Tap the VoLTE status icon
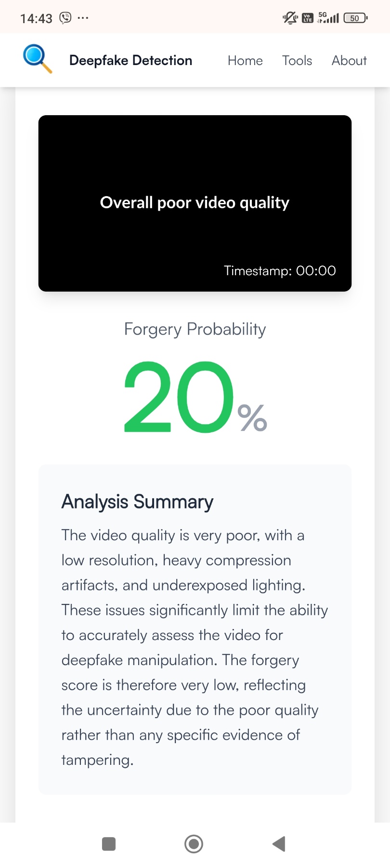This screenshot has height=868, width=390. click(308, 18)
